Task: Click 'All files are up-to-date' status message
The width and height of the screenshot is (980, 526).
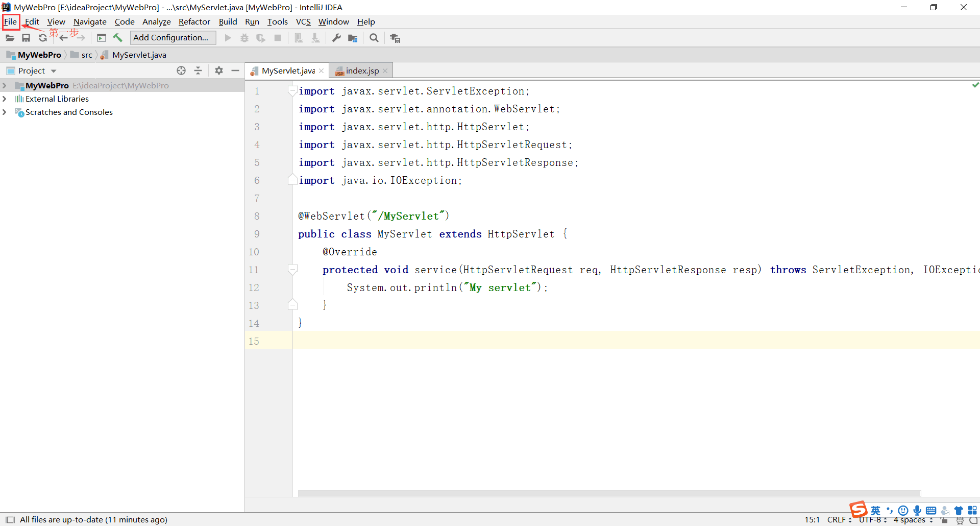Action: (93, 520)
